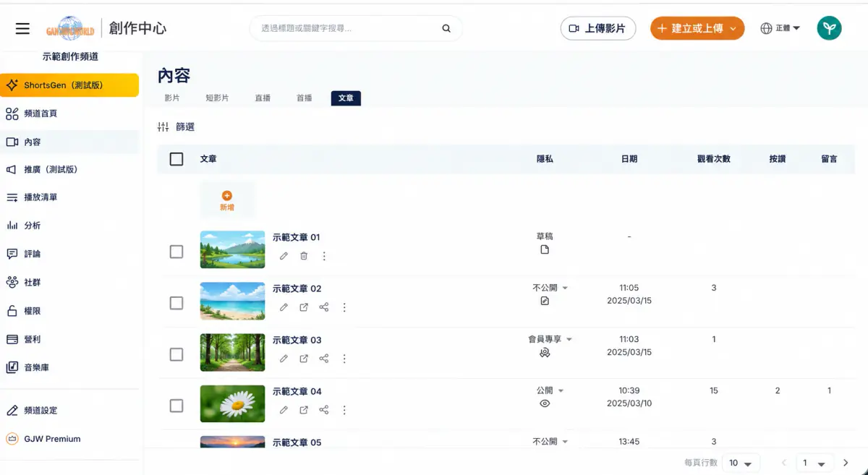Open rows per page dropdown showing 10
This screenshot has width=868, height=475.
[x=741, y=463]
